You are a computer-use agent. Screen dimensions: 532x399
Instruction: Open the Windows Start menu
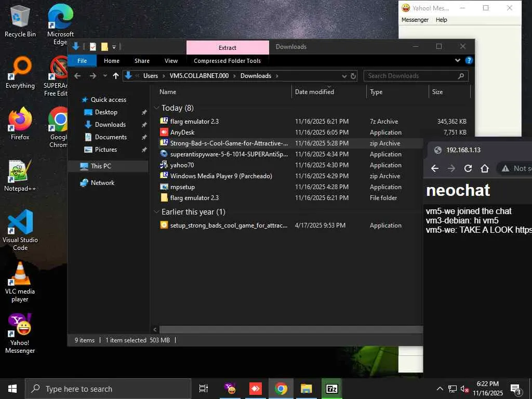pos(12,389)
